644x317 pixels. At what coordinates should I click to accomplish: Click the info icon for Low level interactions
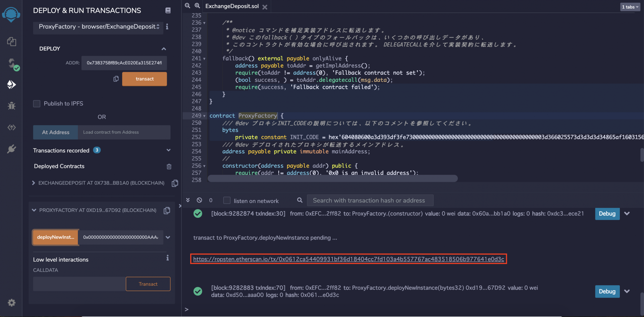167,258
